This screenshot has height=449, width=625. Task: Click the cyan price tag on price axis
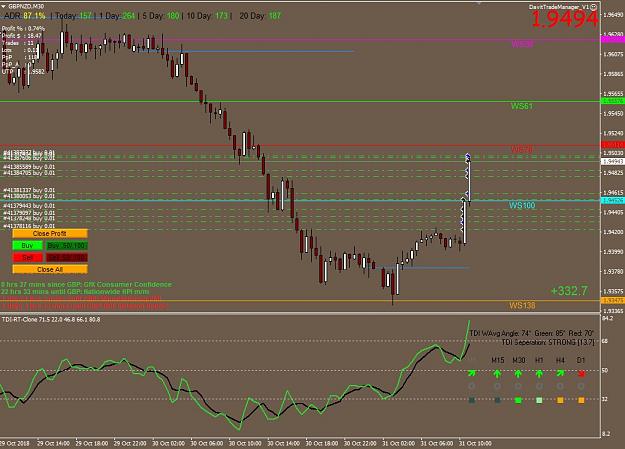click(613, 200)
